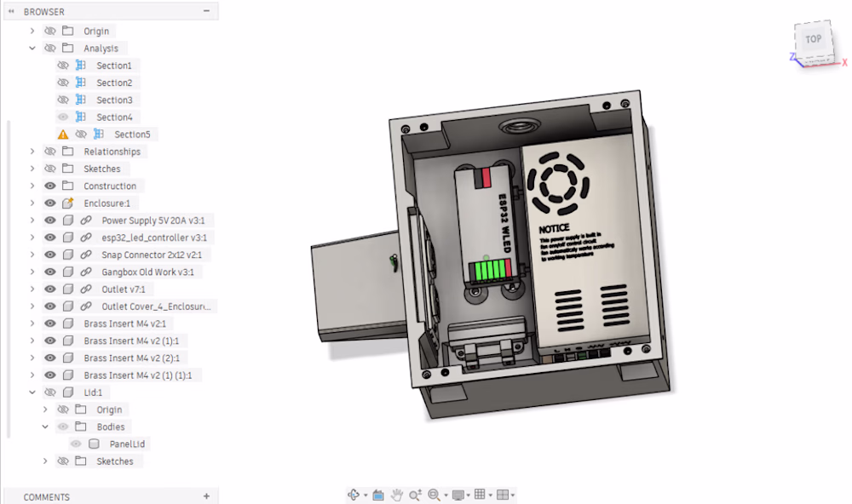852x504 pixels.
Task: Click the BROWSER panel title
Action: click(44, 11)
